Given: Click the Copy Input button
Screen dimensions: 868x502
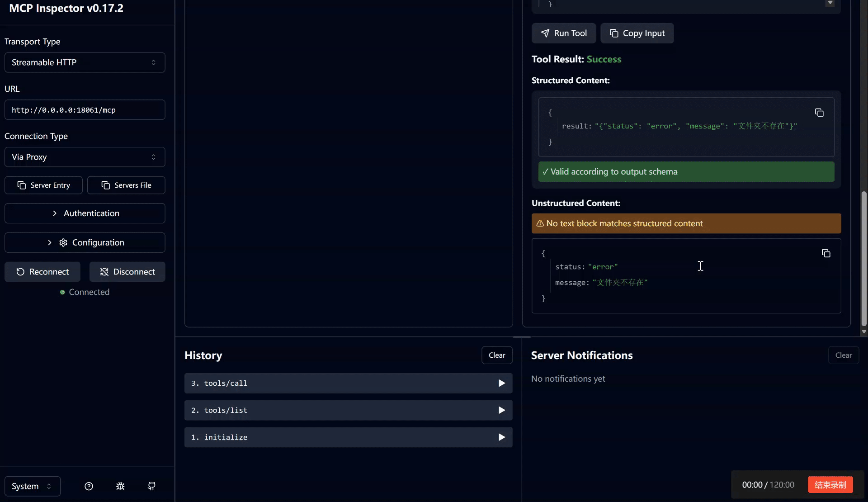Looking at the screenshot, I should click(x=637, y=33).
